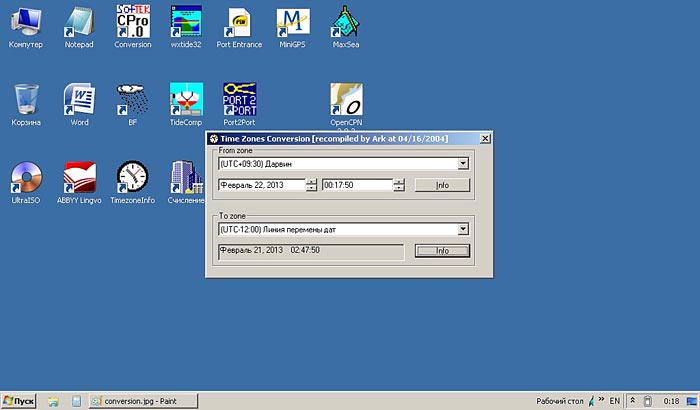Open the From zone timezone dropdown
Screen dimensions: 700x410
pos(463,163)
